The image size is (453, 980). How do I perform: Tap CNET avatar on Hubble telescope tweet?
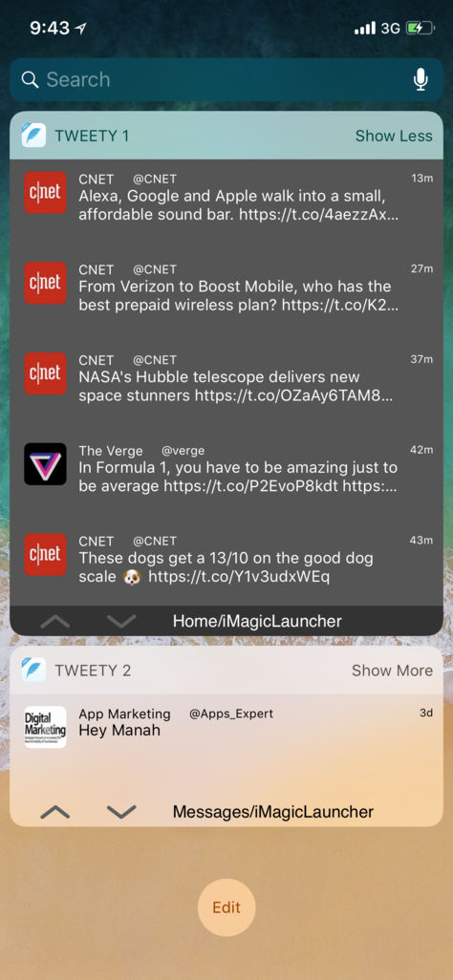point(45,373)
